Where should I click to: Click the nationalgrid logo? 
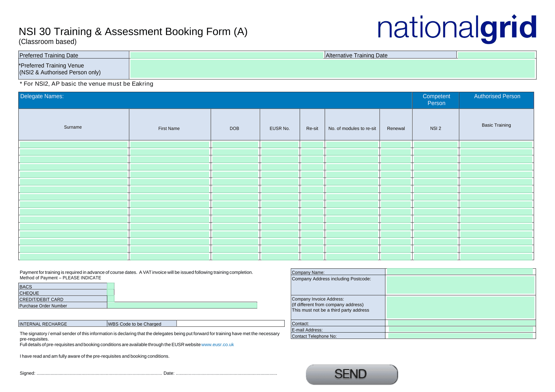[457, 28]
